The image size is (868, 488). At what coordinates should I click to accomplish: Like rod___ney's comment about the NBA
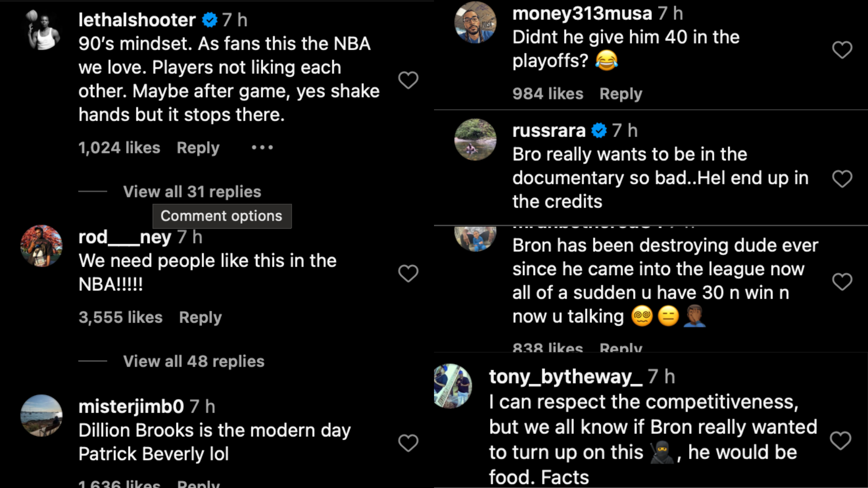pyautogui.click(x=408, y=273)
